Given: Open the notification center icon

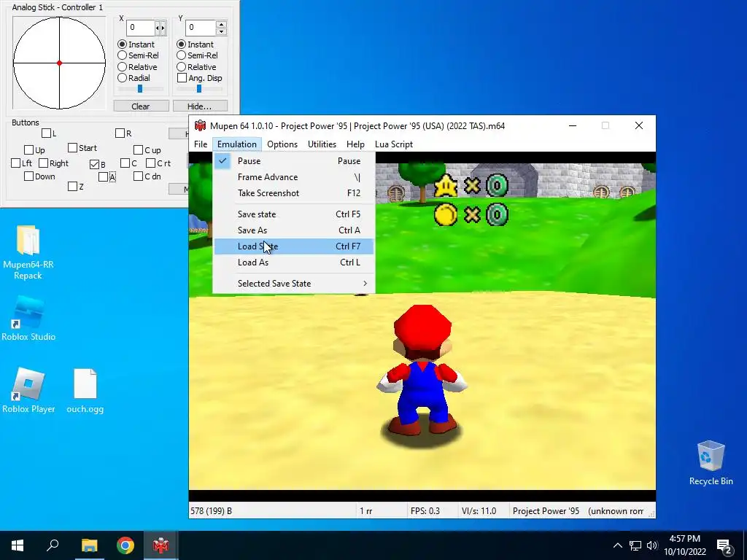Looking at the screenshot, I should click(724, 546).
